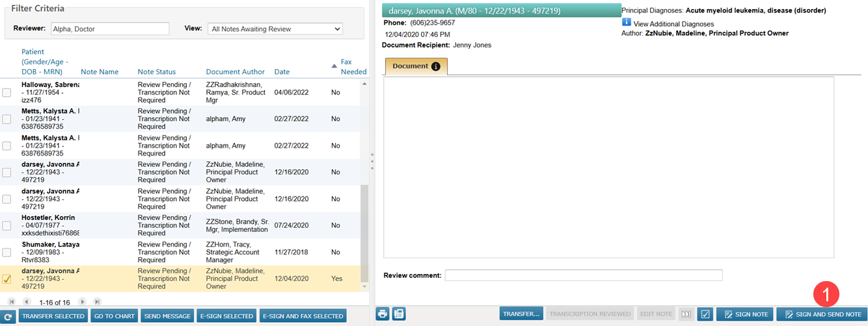Click the skip-forward icon next to Edit Note
Screen dimensions: 868x326
pyautogui.click(x=686, y=314)
